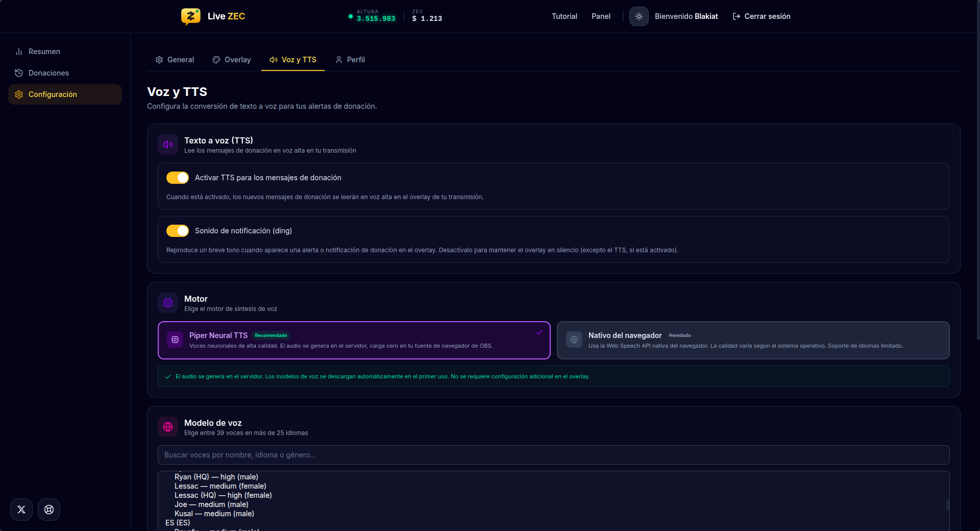This screenshot has width=980, height=531.
Task: Click the General tab gear icon
Action: (159, 60)
